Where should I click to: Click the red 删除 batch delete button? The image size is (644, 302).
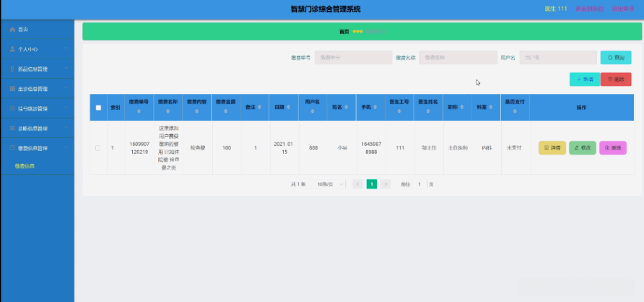click(x=616, y=79)
